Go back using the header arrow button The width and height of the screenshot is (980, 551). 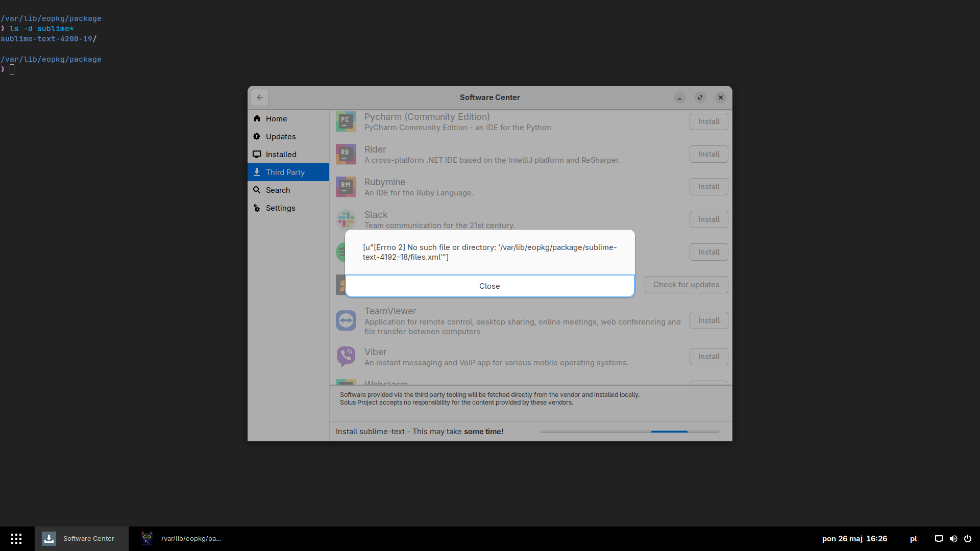[x=260, y=97]
